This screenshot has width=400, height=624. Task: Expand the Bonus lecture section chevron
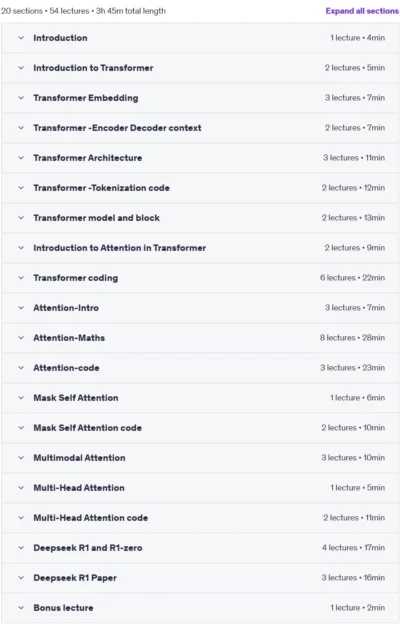pos(21,608)
